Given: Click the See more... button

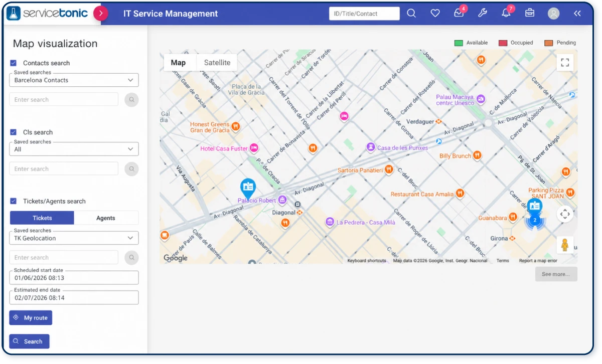Looking at the screenshot, I should [x=556, y=274].
